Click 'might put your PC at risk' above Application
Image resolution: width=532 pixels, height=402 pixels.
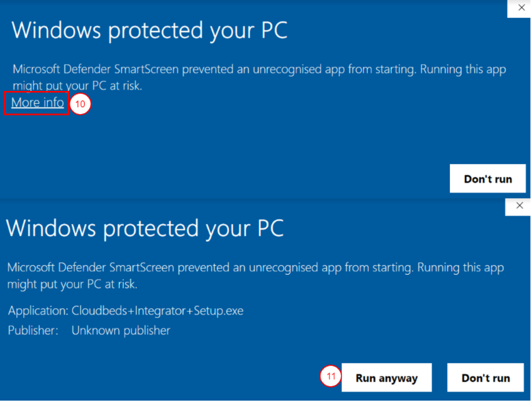(x=72, y=284)
